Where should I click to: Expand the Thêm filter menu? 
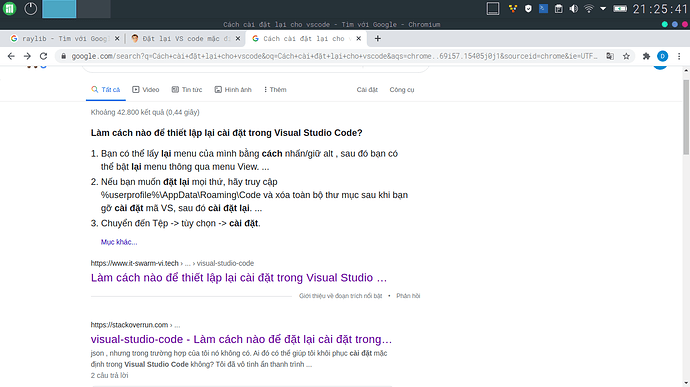(x=275, y=90)
